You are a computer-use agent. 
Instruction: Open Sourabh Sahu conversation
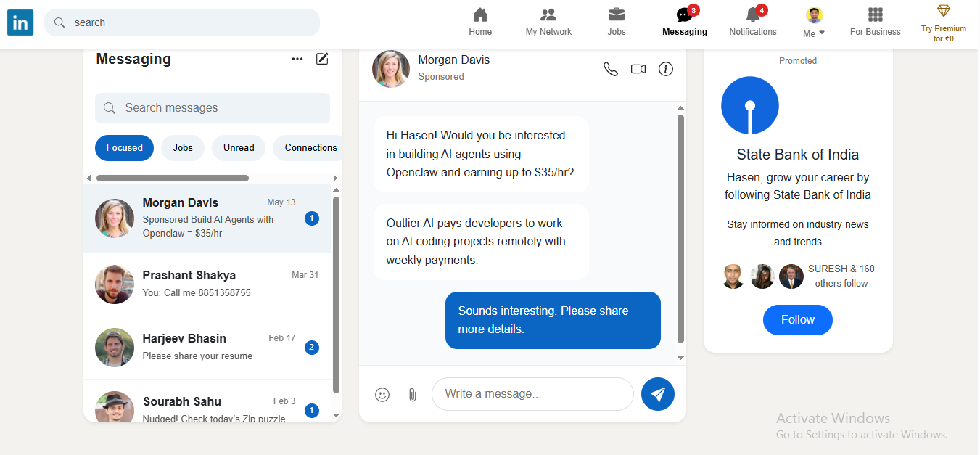click(x=207, y=401)
